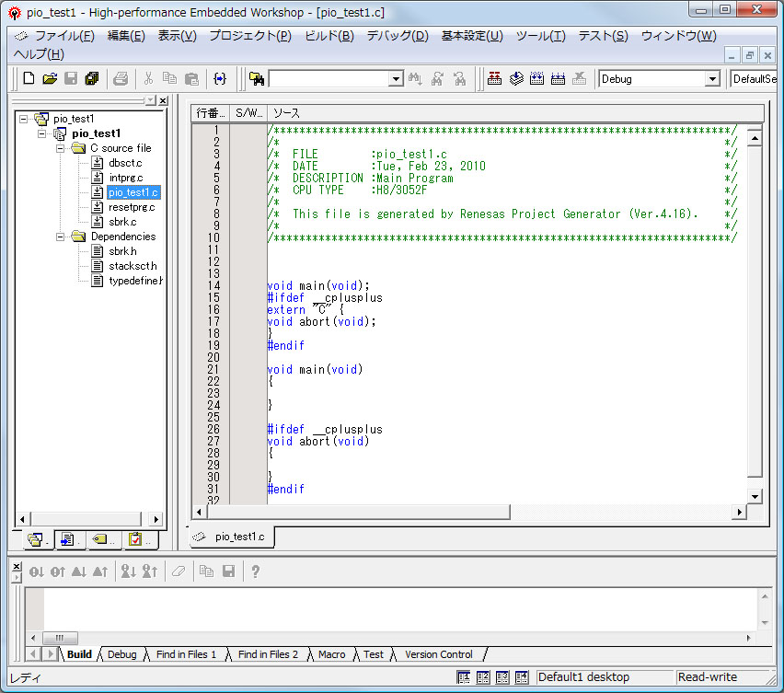The image size is (784, 693).
Task: Open the search text combo box dropdown
Action: tap(396, 79)
